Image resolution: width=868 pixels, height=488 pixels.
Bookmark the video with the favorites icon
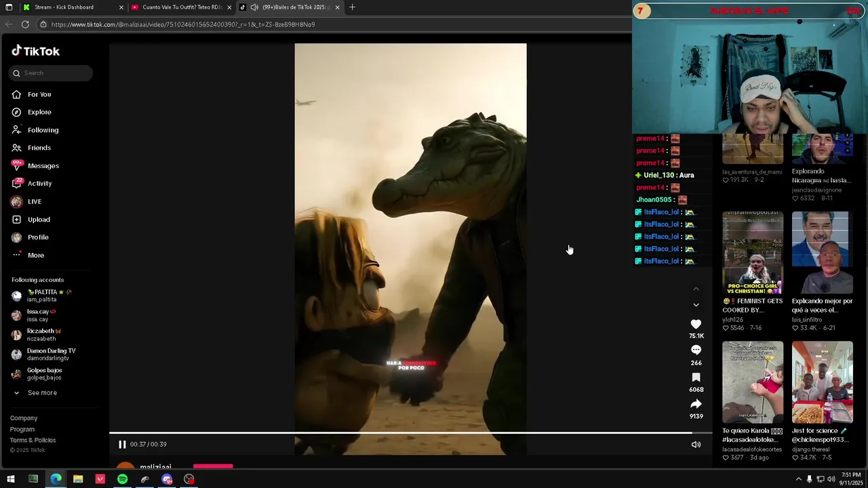[696, 378]
